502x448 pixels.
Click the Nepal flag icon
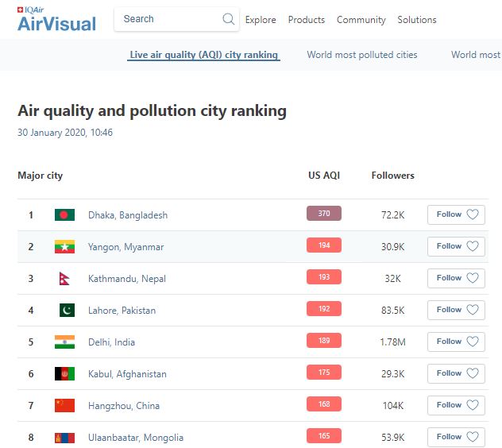point(64,279)
